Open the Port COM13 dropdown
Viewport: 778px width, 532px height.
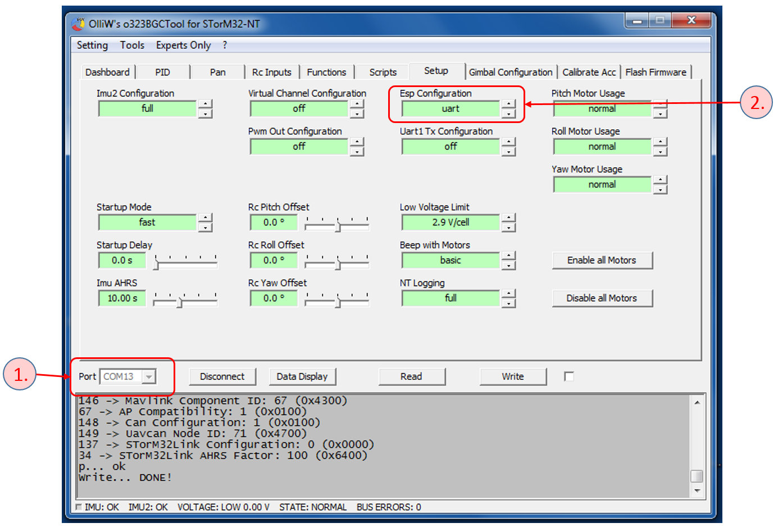[x=149, y=376]
